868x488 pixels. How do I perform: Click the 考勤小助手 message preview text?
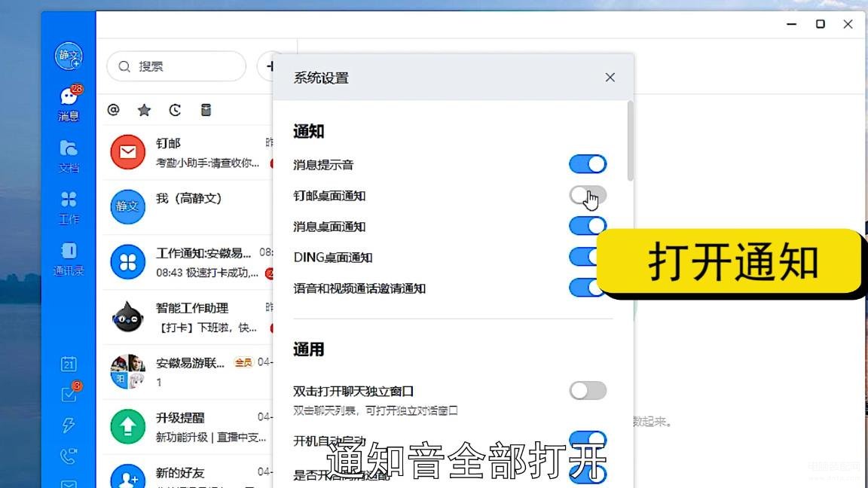click(x=208, y=163)
